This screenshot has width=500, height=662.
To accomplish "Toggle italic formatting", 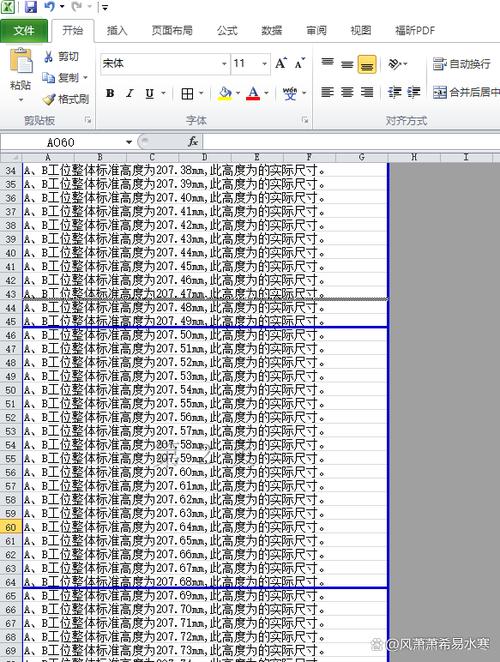I will tap(130, 93).
